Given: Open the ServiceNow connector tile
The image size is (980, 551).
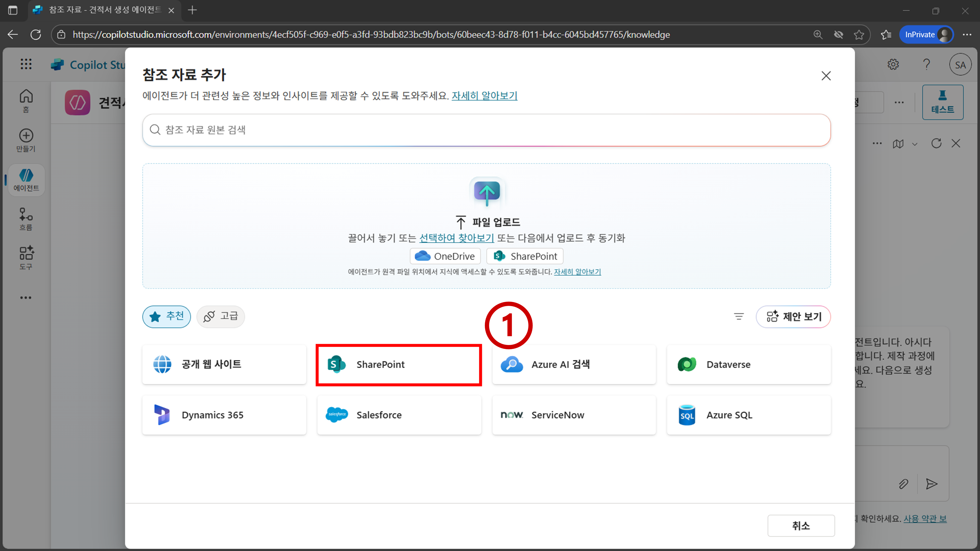Looking at the screenshot, I should (x=574, y=415).
